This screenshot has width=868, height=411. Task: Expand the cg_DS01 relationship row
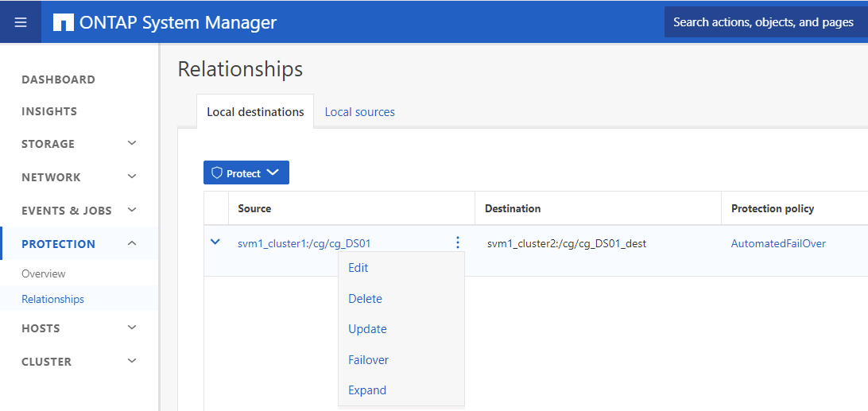(x=215, y=242)
